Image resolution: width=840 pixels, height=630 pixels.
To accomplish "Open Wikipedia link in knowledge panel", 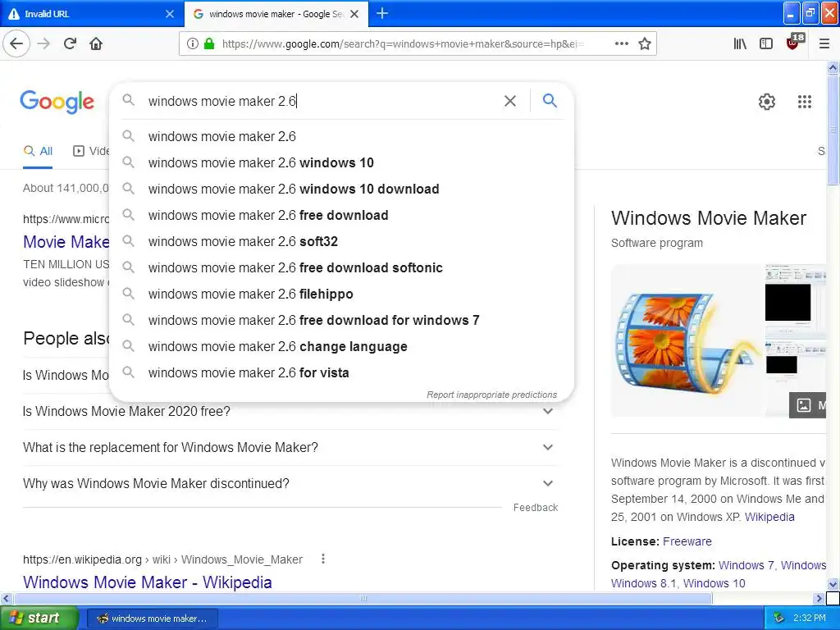I will click(x=769, y=517).
